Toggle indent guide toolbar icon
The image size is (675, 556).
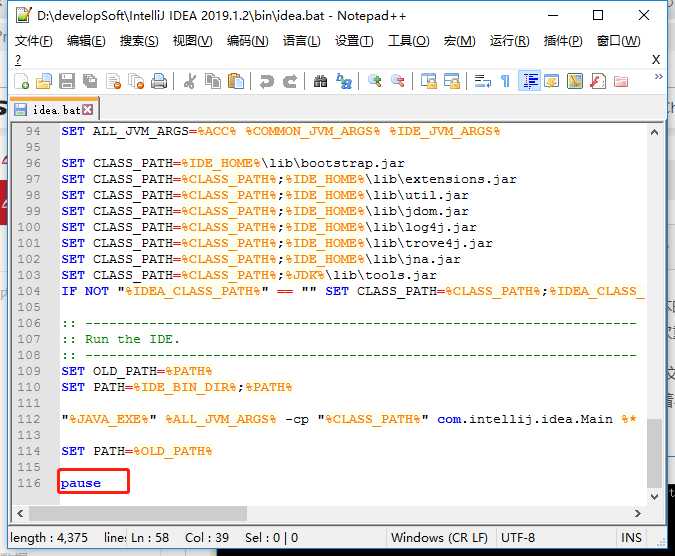pos(529,81)
